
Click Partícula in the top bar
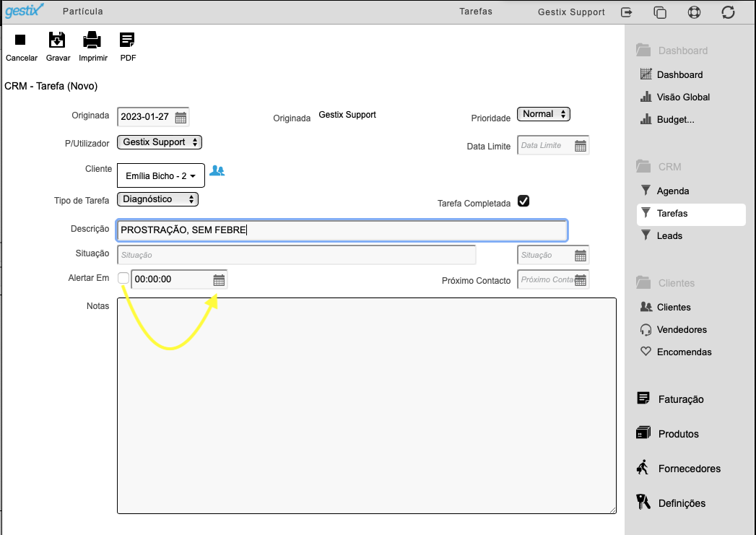tap(83, 11)
